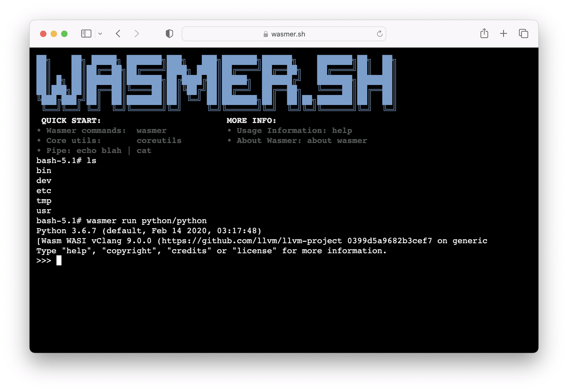Reload the page with the refresh icon

pyautogui.click(x=380, y=34)
